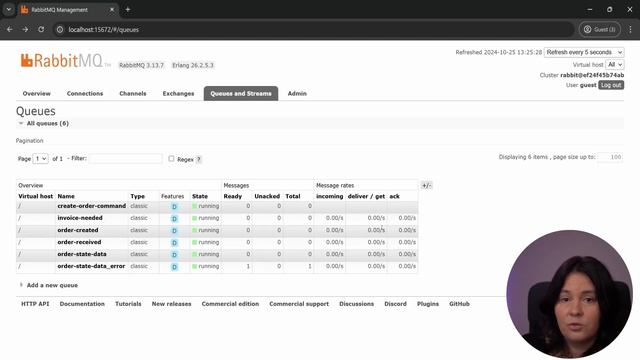This screenshot has width=640, height=360.
Task: Open the Commercial support footer link
Action: tap(299, 304)
